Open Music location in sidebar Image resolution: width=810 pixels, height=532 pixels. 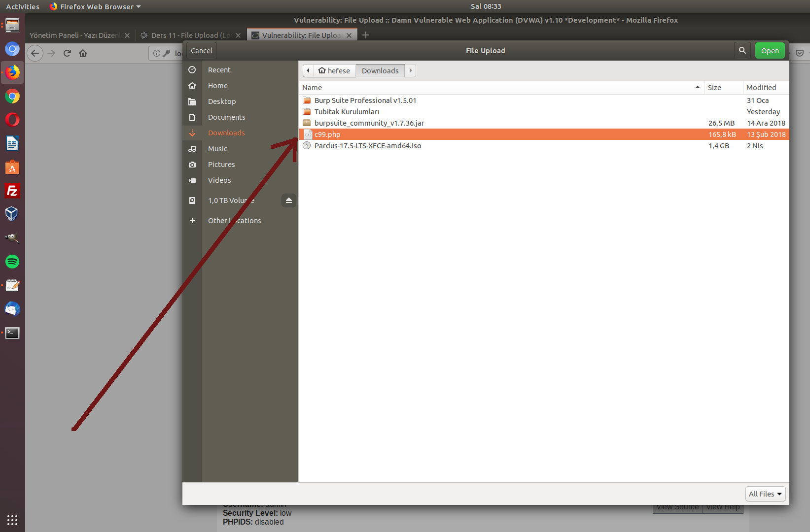pyautogui.click(x=217, y=149)
